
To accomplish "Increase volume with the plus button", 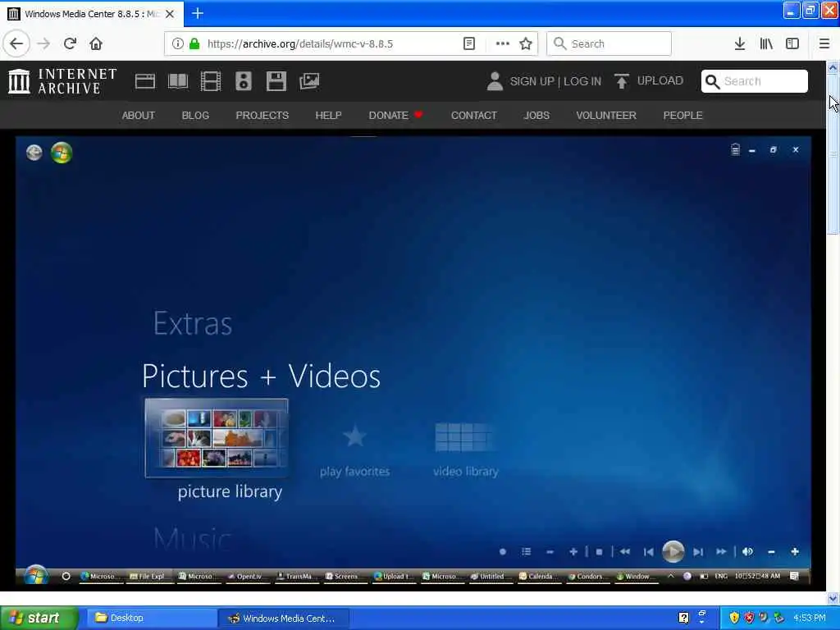I will click(795, 551).
